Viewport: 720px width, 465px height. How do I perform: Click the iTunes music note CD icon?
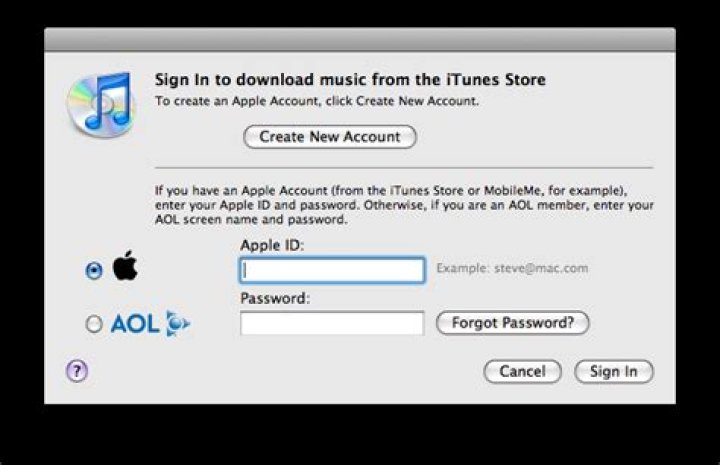point(102,104)
